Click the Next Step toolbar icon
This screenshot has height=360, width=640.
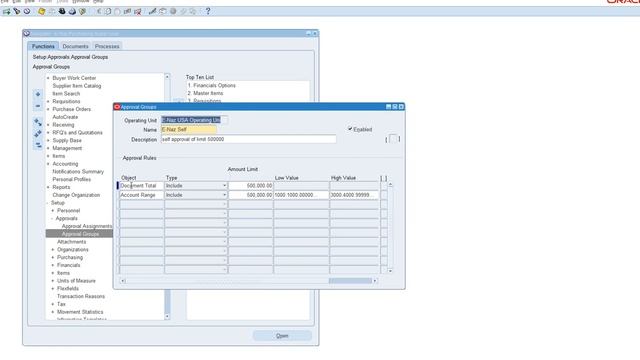[x=52, y=11]
